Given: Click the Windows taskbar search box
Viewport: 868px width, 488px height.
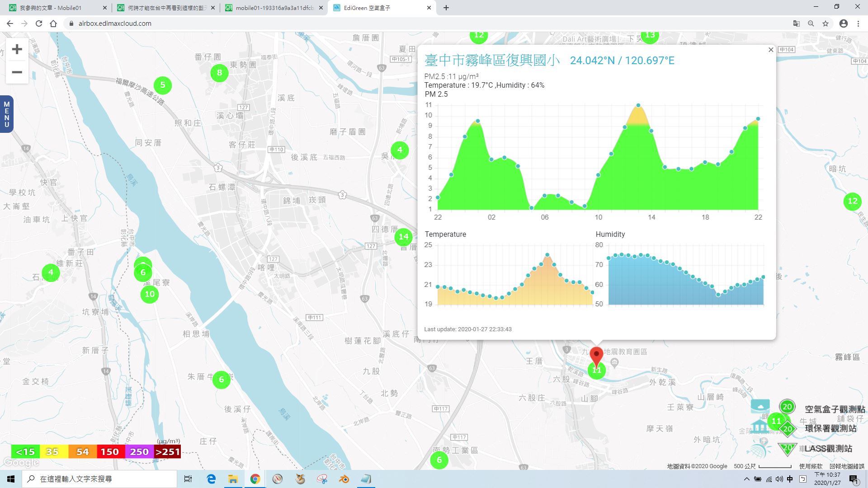Looking at the screenshot, I should pyautogui.click(x=99, y=479).
